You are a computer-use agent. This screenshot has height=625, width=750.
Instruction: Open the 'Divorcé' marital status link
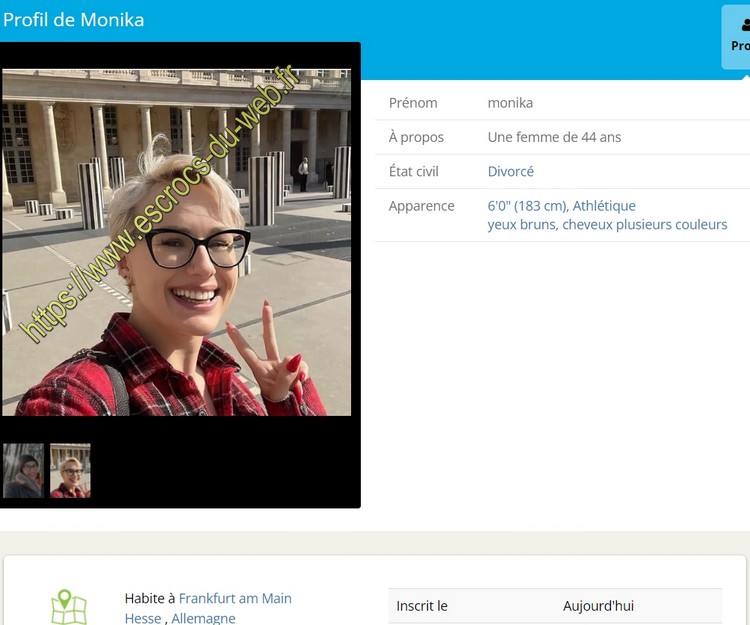coord(510,172)
